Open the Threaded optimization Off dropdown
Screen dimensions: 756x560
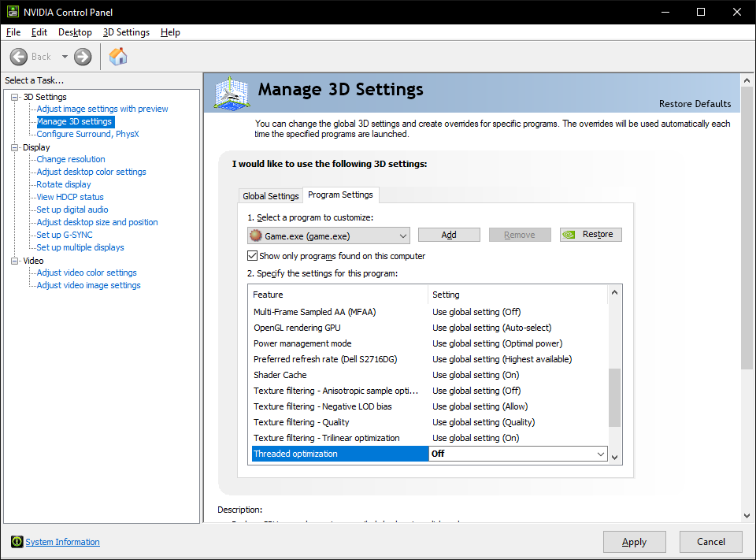pos(518,454)
